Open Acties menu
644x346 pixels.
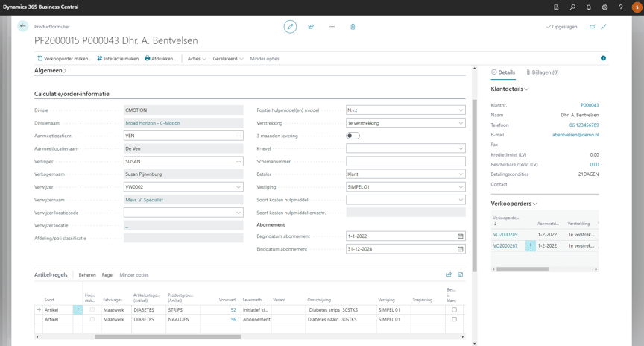coord(197,59)
